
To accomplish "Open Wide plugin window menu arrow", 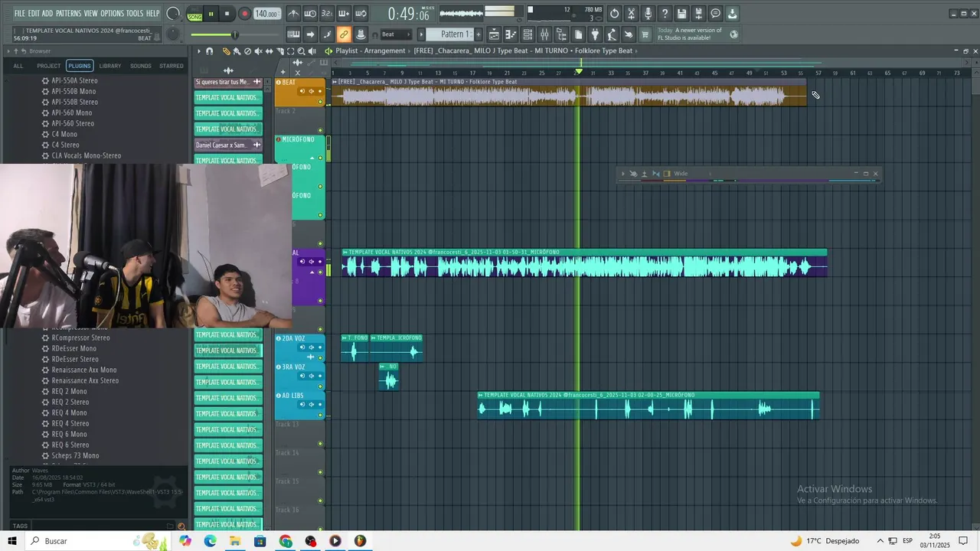I will pyautogui.click(x=622, y=174).
